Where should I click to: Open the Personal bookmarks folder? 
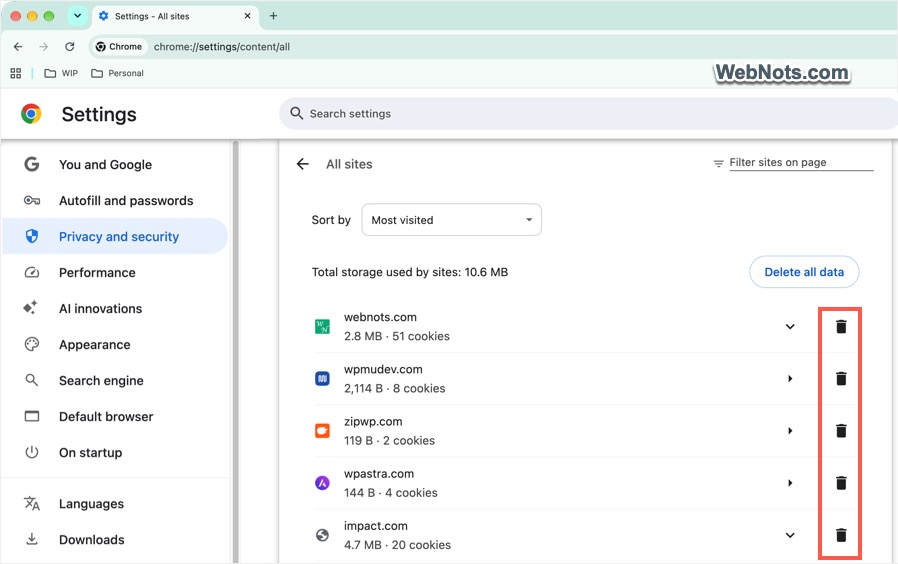pyautogui.click(x=117, y=73)
